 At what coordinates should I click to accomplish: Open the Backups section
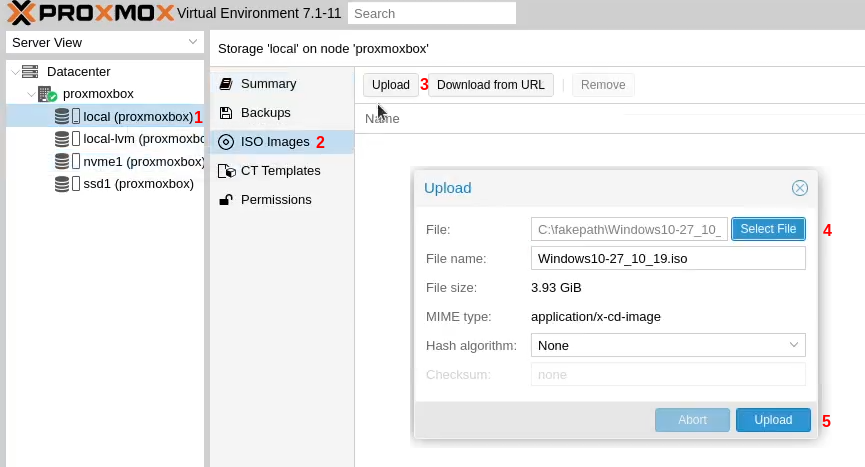tap(265, 113)
